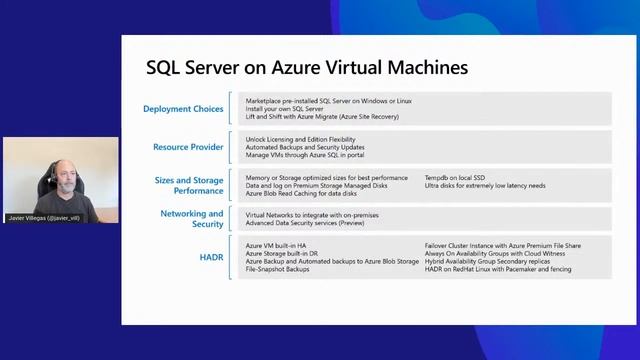Click 'Azure Blob Read Caching for data disks'
This screenshot has width=640, height=360.
point(301,193)
